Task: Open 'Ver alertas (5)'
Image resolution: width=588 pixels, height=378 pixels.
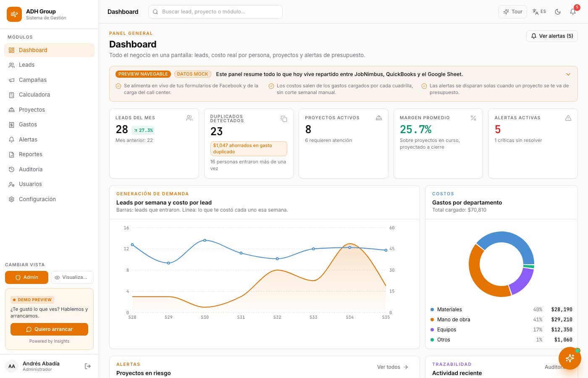Action: click(552, 36)
